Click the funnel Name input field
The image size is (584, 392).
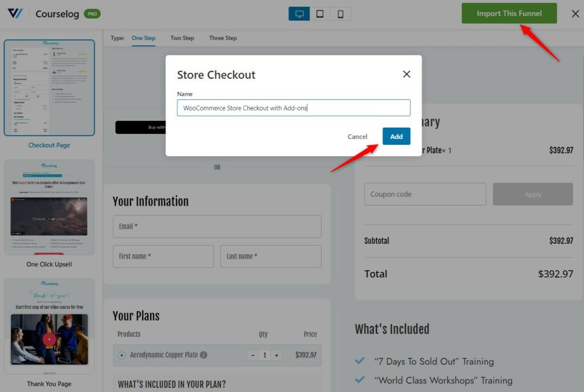(294, 108)
